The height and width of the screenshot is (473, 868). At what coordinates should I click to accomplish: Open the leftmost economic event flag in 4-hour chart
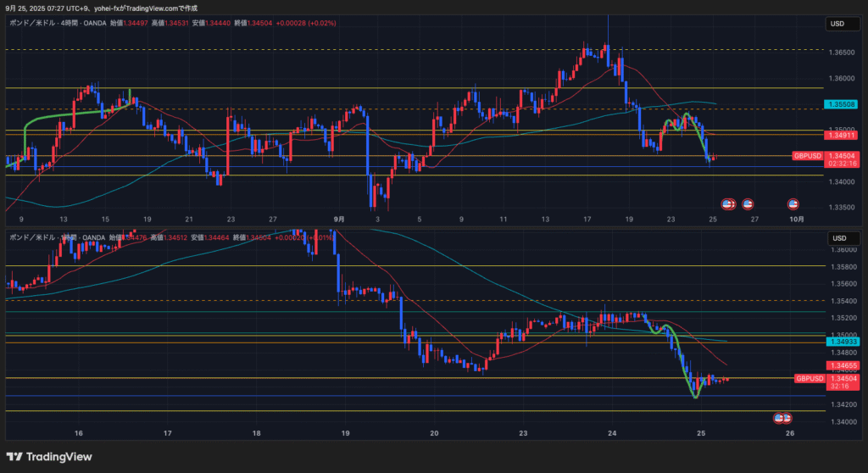point(727,204)
